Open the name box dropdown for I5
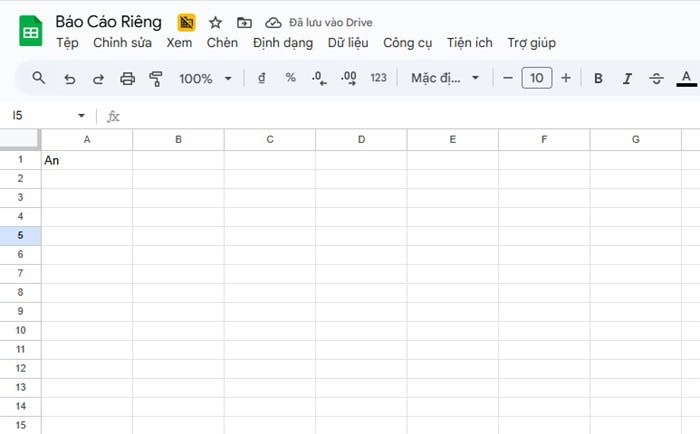 coord(81,116)
